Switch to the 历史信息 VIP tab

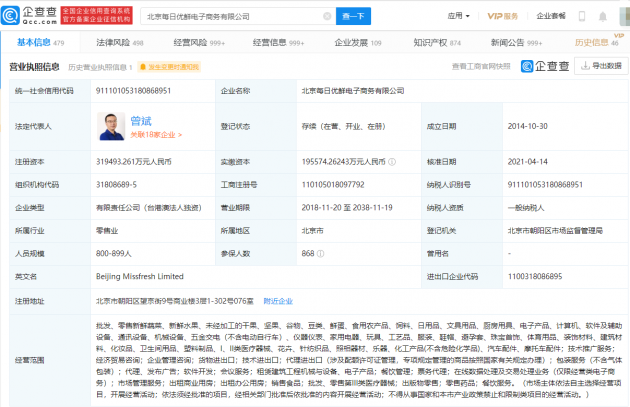pos(597,42)
